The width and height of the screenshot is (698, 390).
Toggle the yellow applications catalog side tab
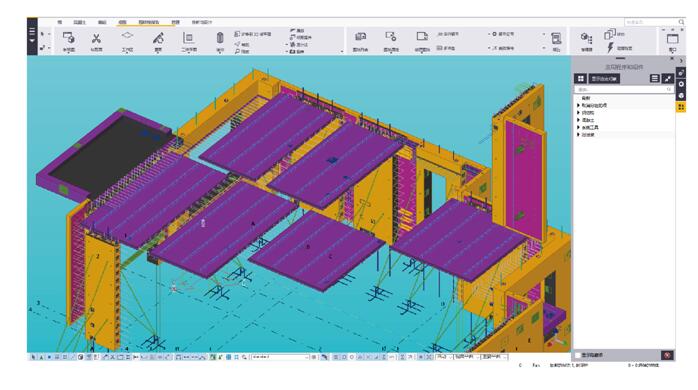[681, 107]
